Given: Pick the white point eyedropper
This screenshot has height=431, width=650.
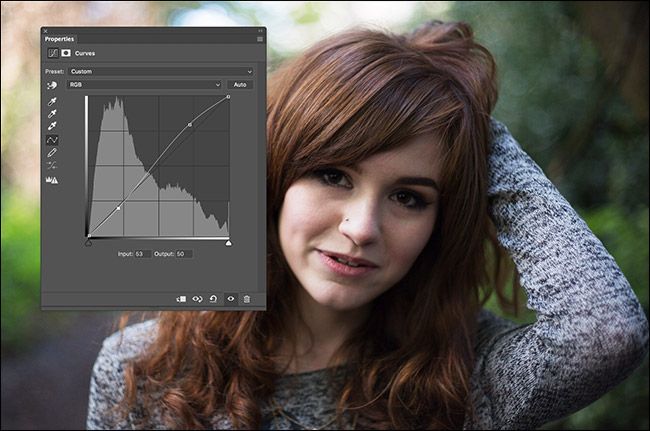Looking at the screenshot, I should pos(52,126).
